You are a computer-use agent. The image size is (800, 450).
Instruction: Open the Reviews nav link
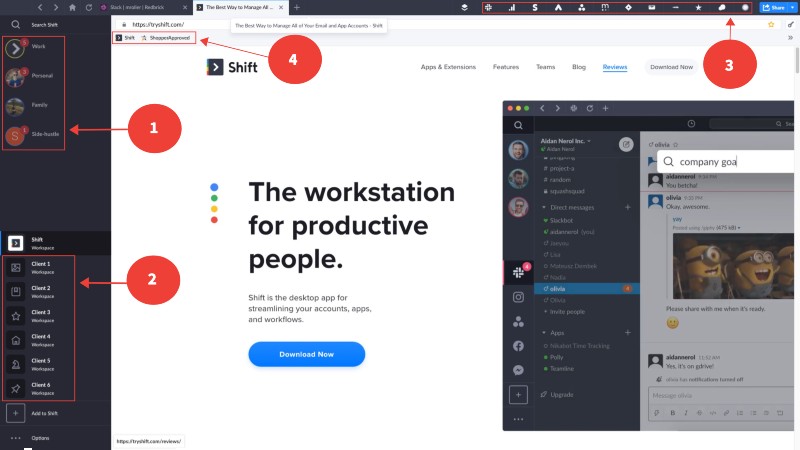615,67
